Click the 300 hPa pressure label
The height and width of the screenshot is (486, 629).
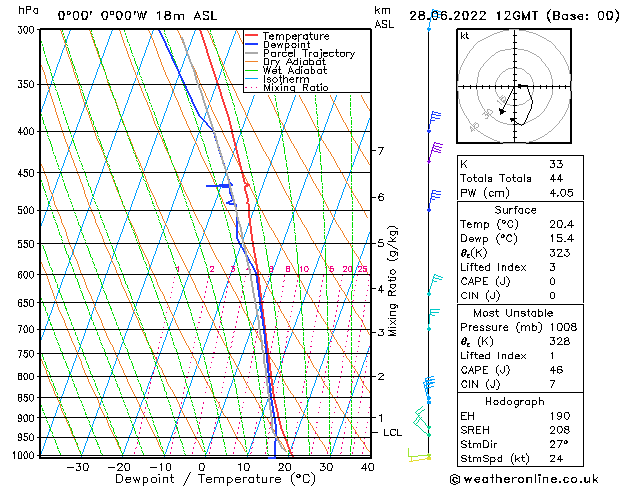pyautogui.click(x=28, y=30)
